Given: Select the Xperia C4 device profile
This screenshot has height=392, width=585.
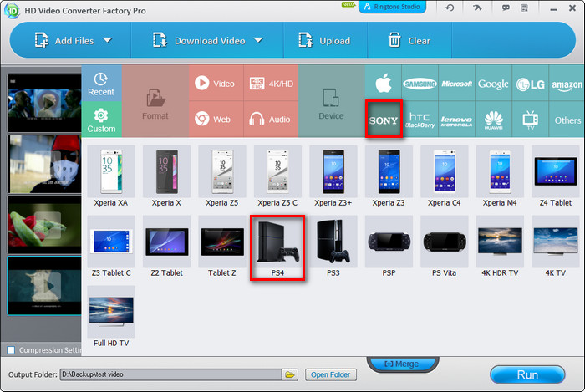Looking at the screenshot, I should point(445,176).
